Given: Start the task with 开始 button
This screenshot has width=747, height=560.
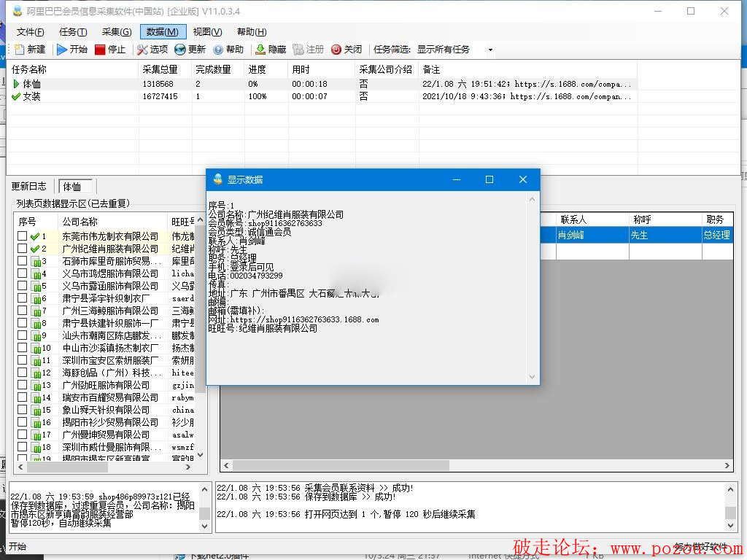Looking at the screenshot, I should [63, 50].
